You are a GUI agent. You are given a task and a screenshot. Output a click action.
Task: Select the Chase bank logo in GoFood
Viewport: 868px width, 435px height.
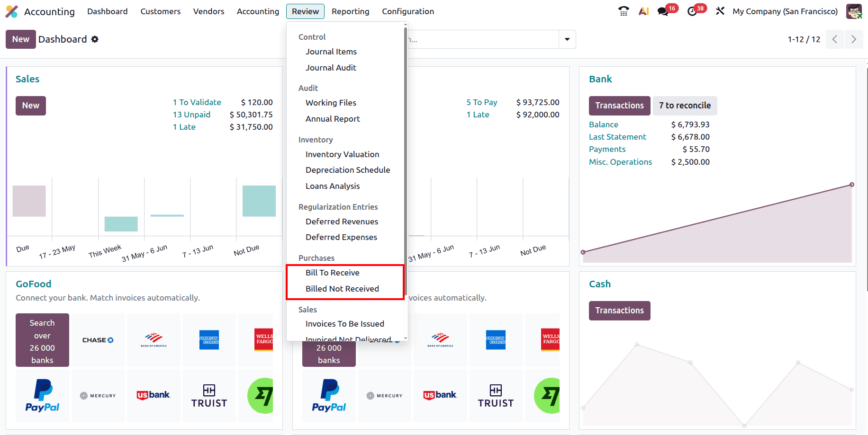pyautogui.click(x=98, y=340)
